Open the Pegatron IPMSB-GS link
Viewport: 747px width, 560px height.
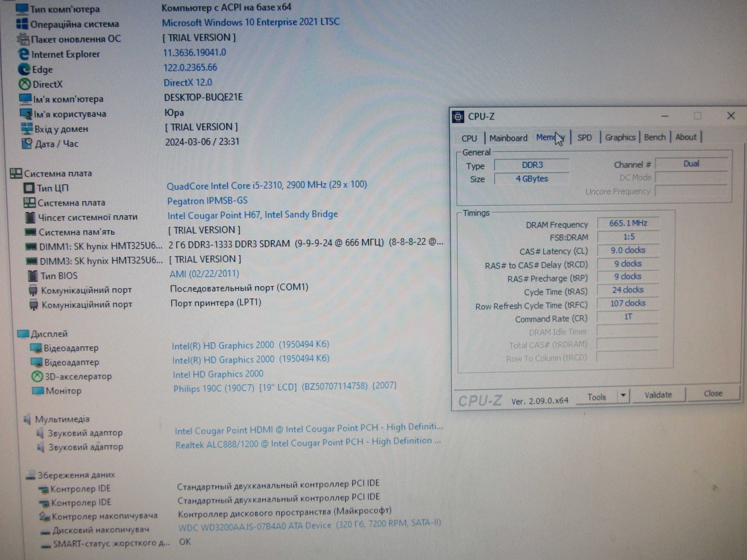(x=207, y=201)
